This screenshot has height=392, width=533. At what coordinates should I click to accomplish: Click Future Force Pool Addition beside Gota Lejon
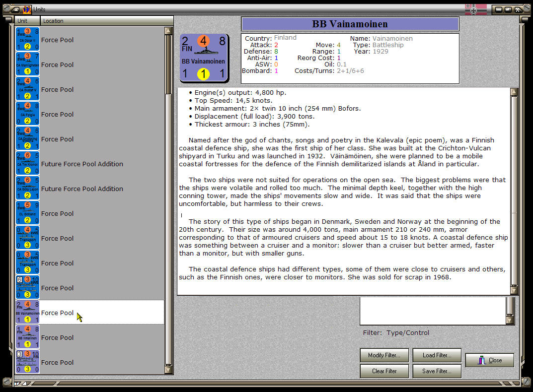82,189
